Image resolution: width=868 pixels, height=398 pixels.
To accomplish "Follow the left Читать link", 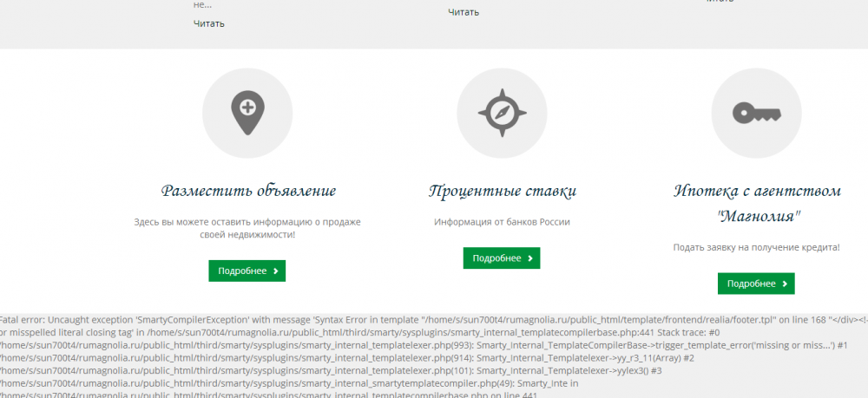I will (x=208, y=23).
